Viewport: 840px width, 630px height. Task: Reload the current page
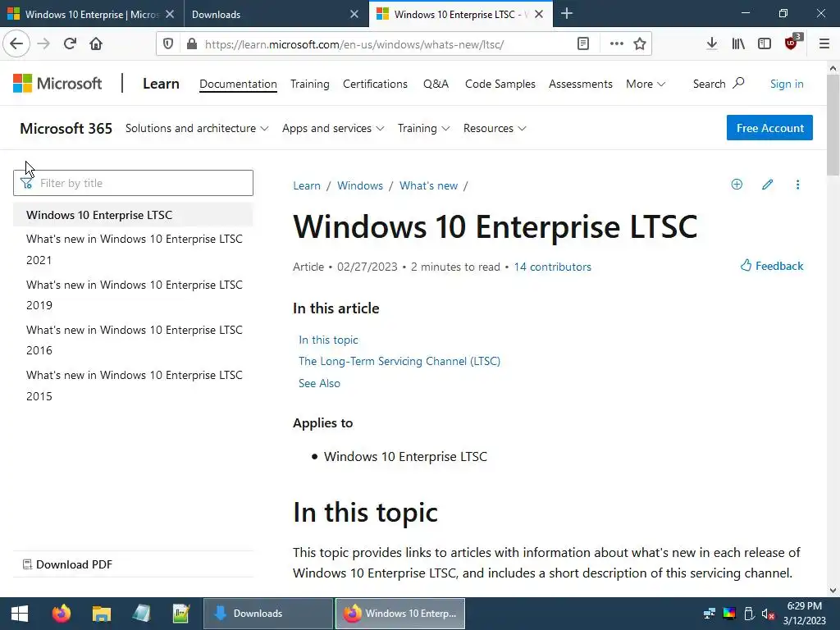click(70, 44)
